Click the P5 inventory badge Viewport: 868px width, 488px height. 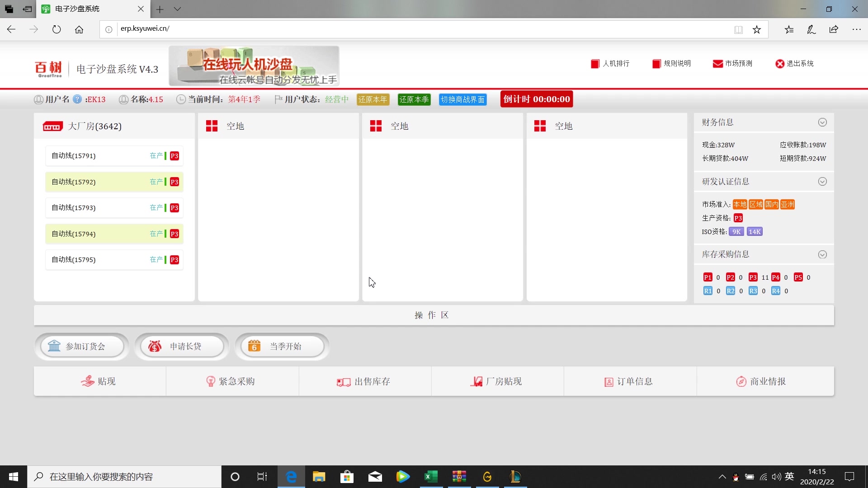(798, 277)
